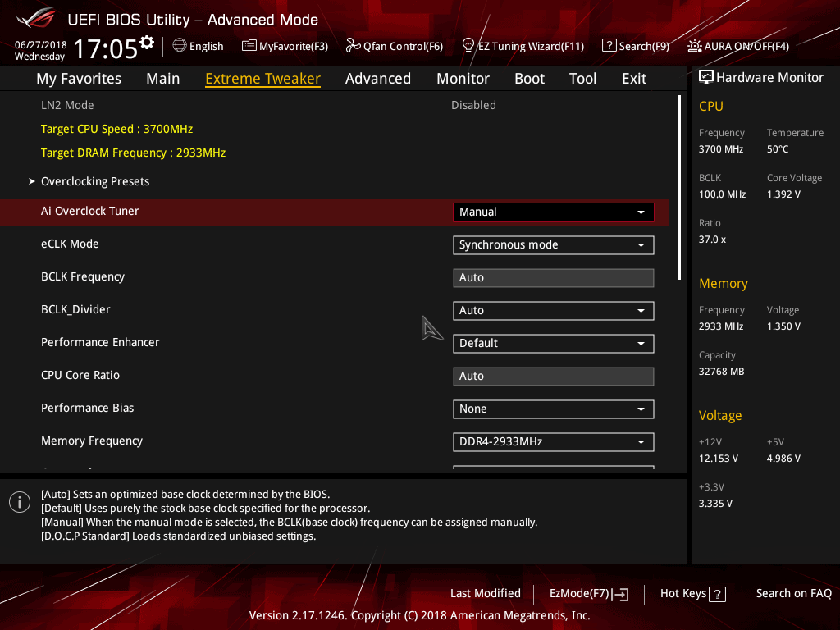Click Target DRAM Frequency : 2933MHz text
Image resolution: width=840 pixels, height=630 pixels.
134,153
